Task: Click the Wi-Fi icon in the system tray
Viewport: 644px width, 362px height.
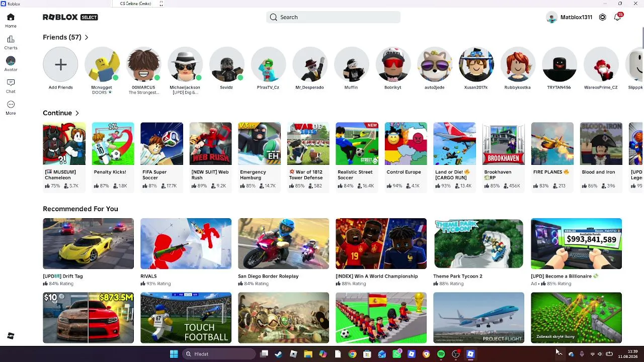Action: (x=592, y=354)
